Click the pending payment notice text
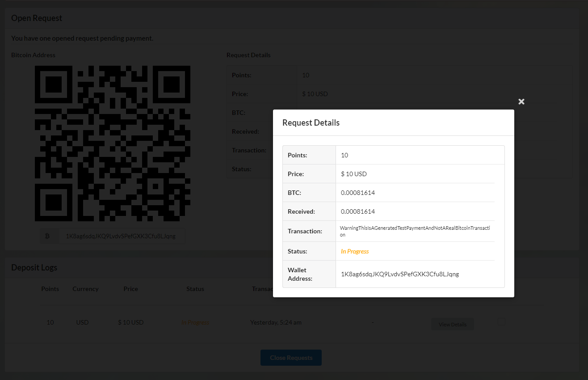The image size is (588, 380). (x=82, y=38)
